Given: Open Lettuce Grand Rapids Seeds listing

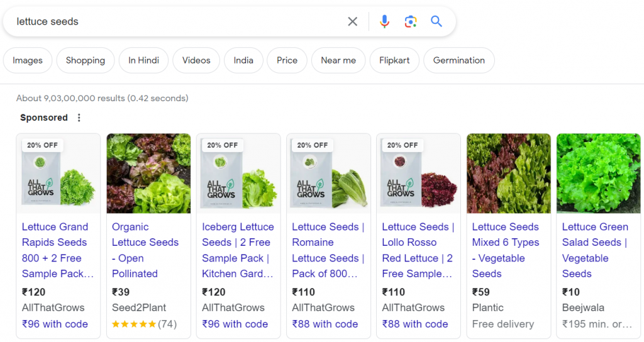Looking at the screenshot, I should 57,250.
